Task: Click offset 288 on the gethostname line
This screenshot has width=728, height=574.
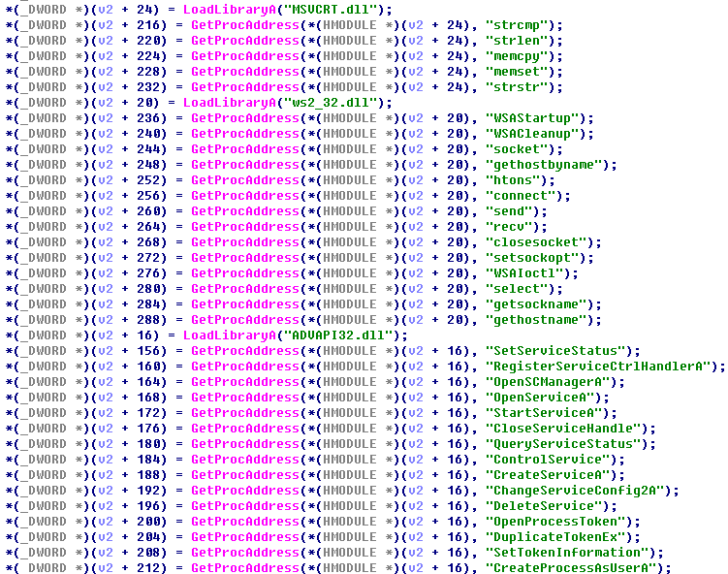Action: point(147,320)
